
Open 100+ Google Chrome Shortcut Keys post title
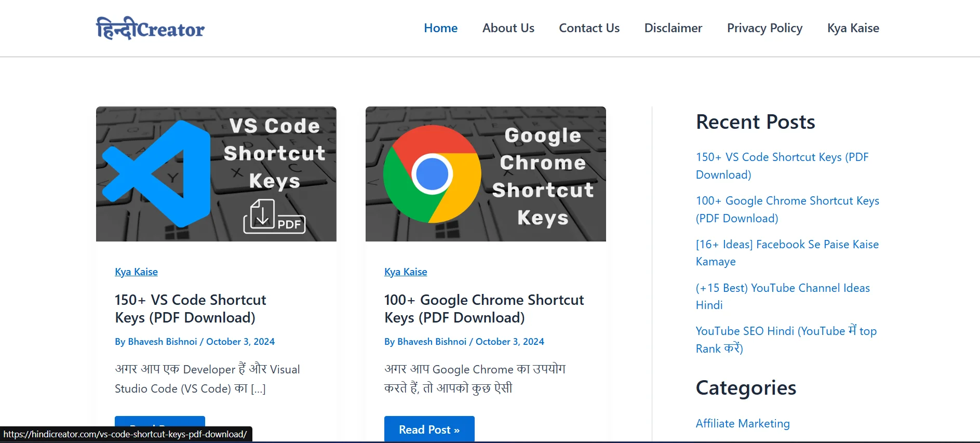[484, 308]
